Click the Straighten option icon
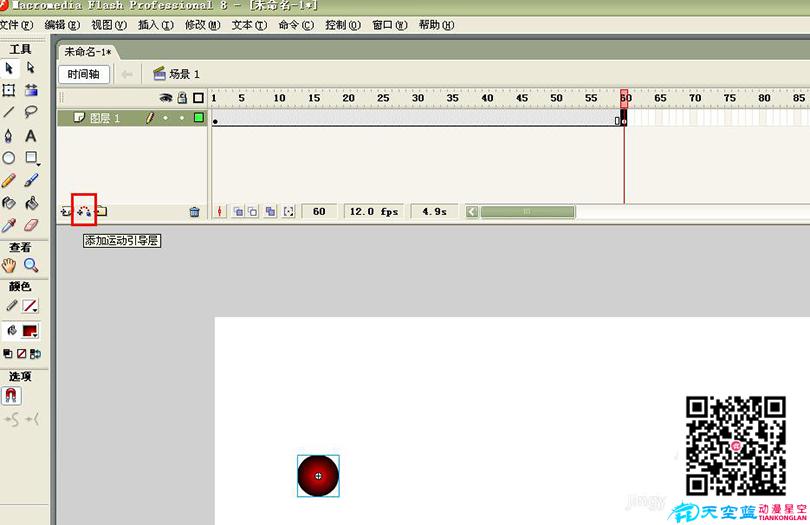This screenshot has width=810, height=525. tap(32, 419)
